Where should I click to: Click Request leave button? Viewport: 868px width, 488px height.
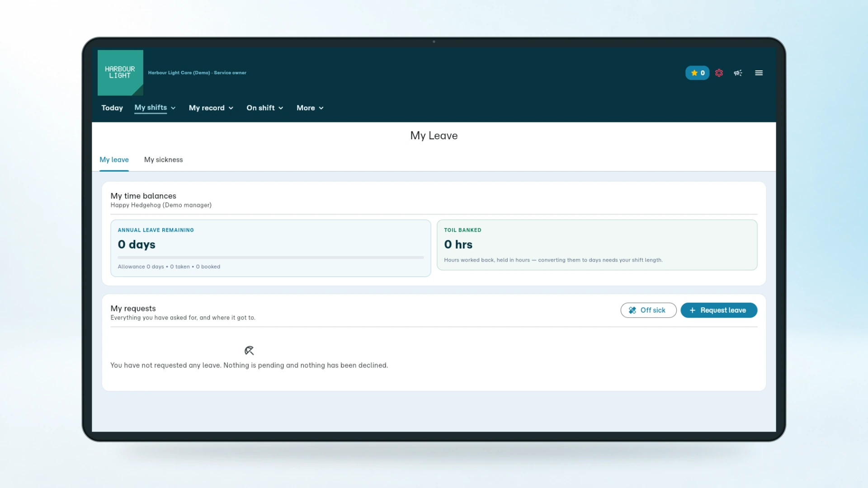pos(719,310)
